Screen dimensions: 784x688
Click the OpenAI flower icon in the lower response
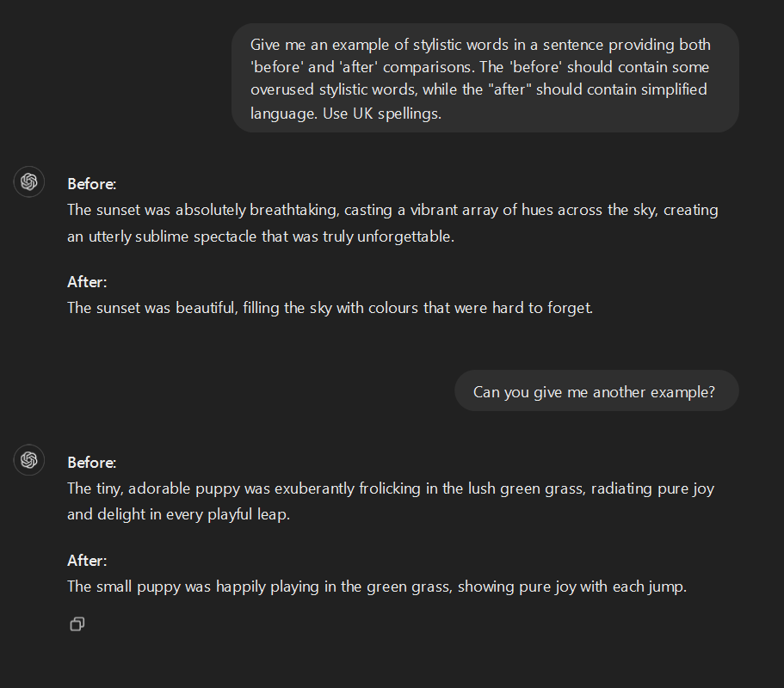pyautogui.click(x=28, y=460)
